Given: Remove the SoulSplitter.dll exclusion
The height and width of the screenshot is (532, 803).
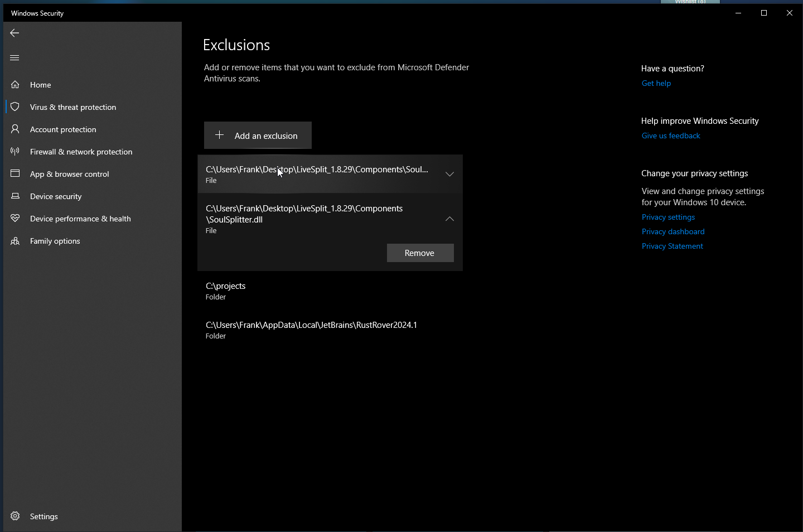Looking at the screenshot, I should click(x=420, y=253).
